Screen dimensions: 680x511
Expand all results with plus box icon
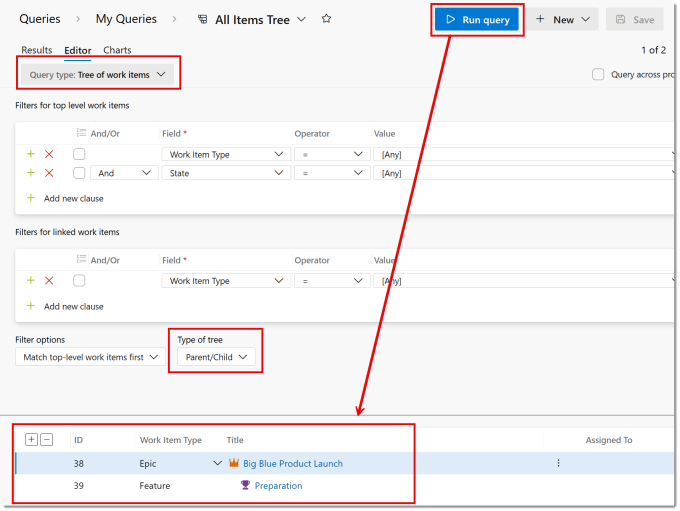point(31,439)
